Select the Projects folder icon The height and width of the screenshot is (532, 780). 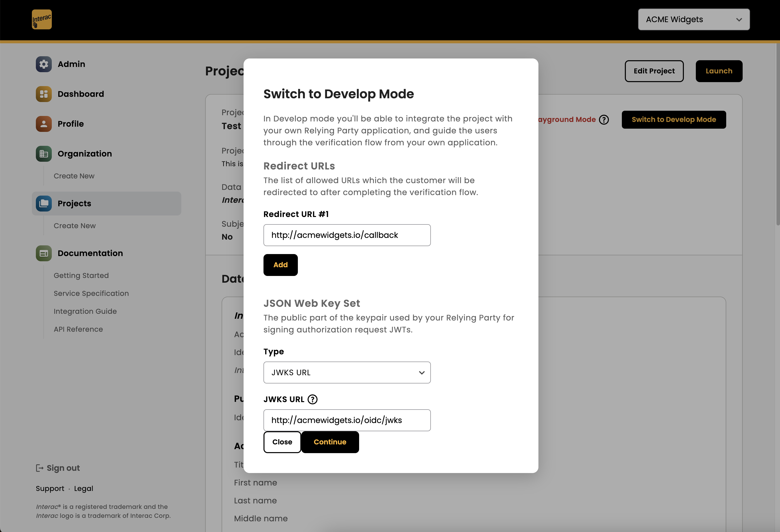[43, 203]
